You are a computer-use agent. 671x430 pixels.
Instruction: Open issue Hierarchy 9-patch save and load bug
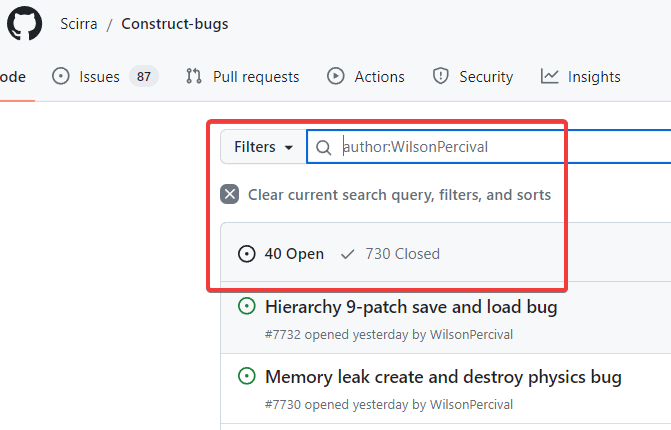[x=411, y=307]
